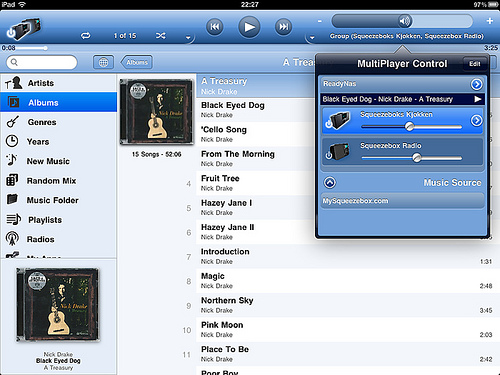Viewport: 500px width, 375px height.
Task: Click the Artists silhouette icon
Action: point(13,83)
